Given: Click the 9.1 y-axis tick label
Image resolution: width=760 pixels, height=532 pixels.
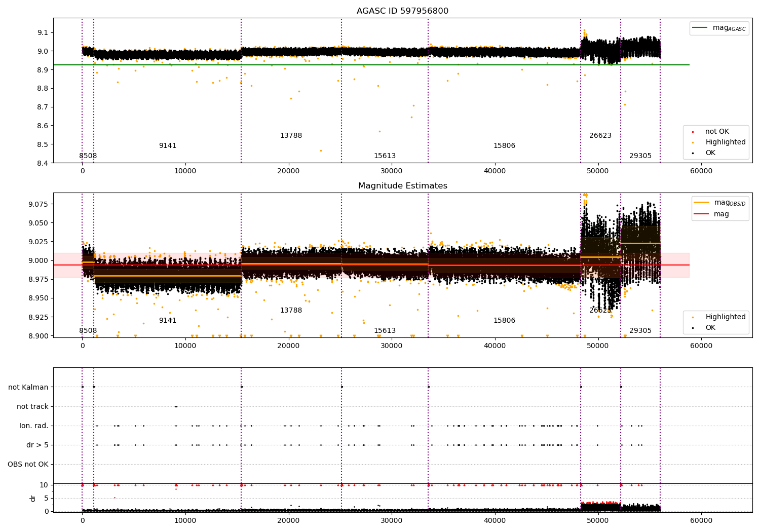Looking at the screenshot, I should click(43, 32).
